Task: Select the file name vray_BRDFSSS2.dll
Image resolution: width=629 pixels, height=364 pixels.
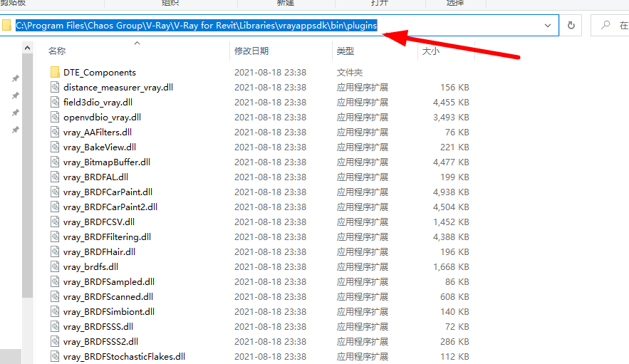Action: (100, 341)
